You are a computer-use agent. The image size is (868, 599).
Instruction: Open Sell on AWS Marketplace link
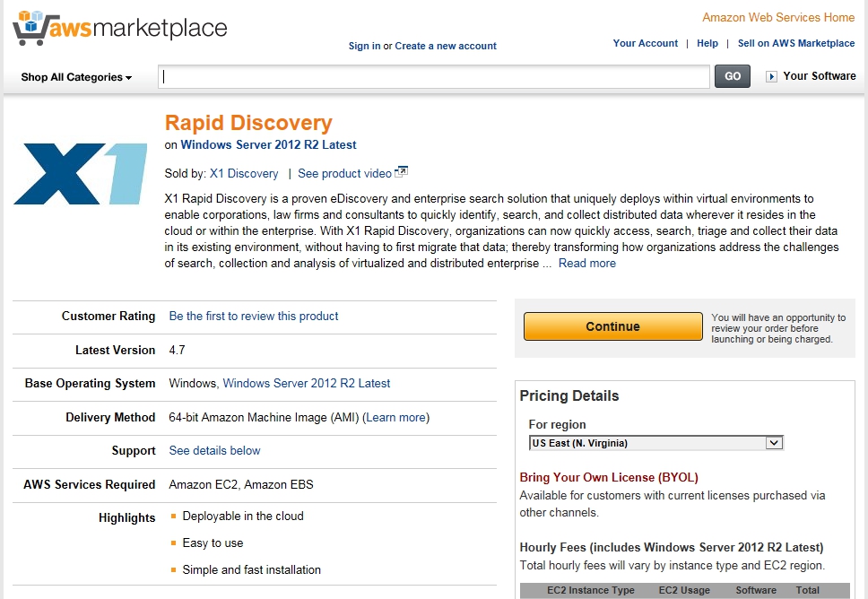[x=796, y=43]
